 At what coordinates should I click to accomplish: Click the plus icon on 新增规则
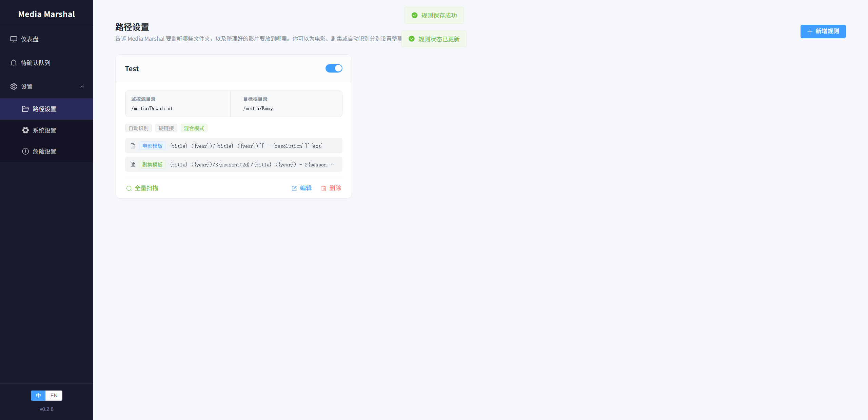pos(810,32)
